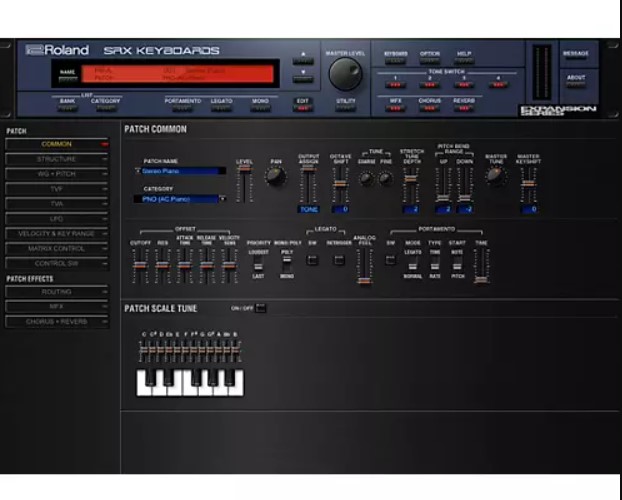
Task: Toggle the LEGATO RETRIGGER button
Action: coord(338,260)
